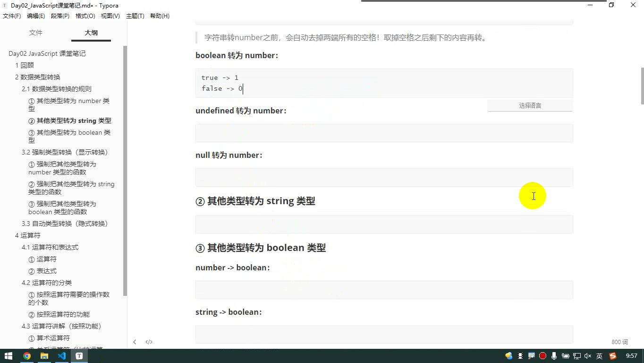Click the film strip tray icon

(520, 356)
